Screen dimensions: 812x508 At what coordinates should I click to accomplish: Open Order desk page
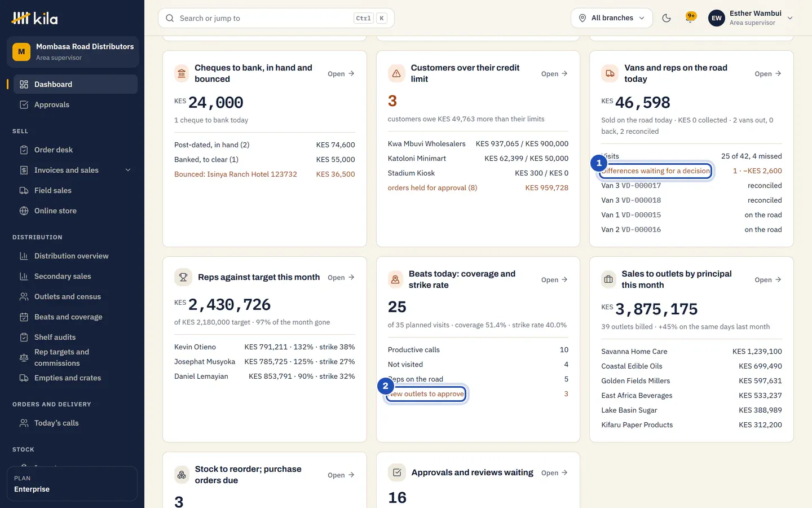pyautogui.click(x=76, y=150)
